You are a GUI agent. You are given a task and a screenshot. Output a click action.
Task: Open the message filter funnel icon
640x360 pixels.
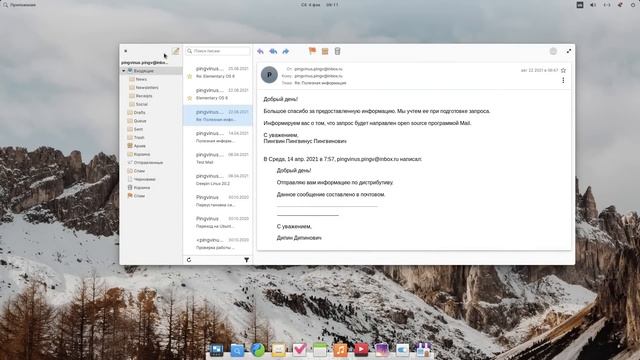247,260
